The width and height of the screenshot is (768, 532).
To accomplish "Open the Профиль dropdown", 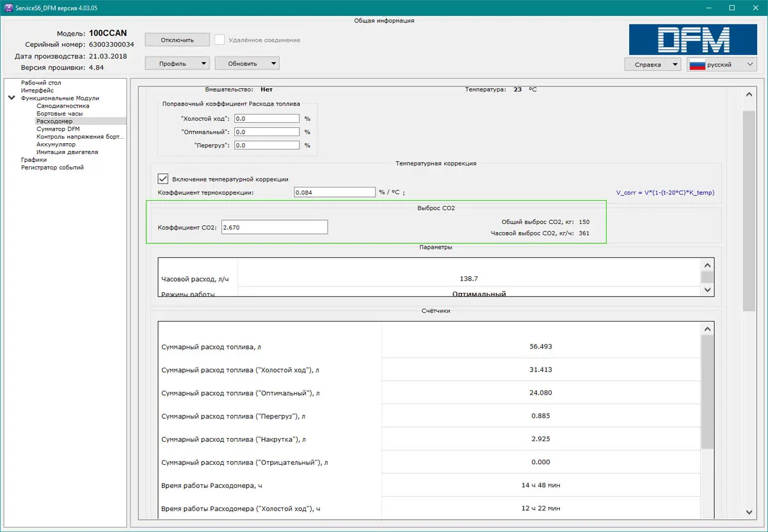I will tap(177, 63).
